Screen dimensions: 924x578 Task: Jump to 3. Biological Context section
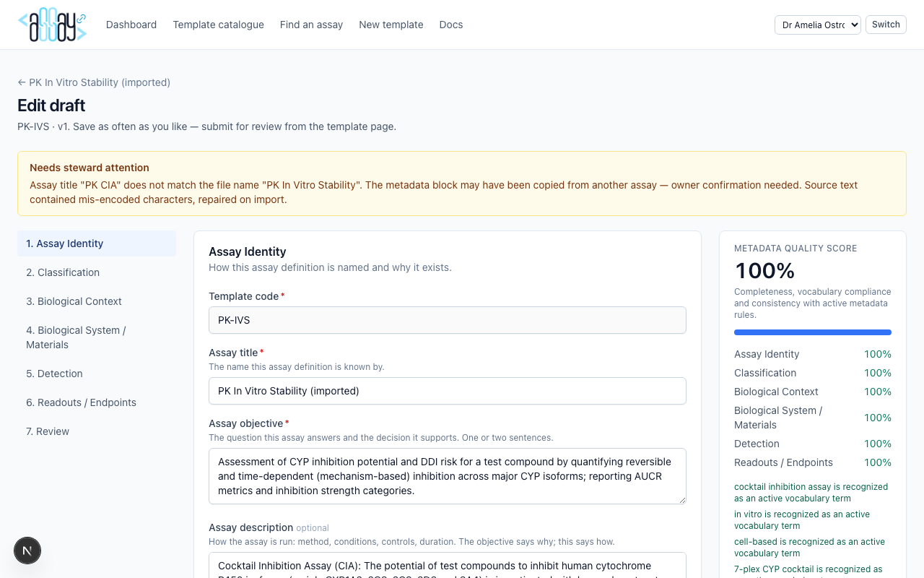point(97,301)
